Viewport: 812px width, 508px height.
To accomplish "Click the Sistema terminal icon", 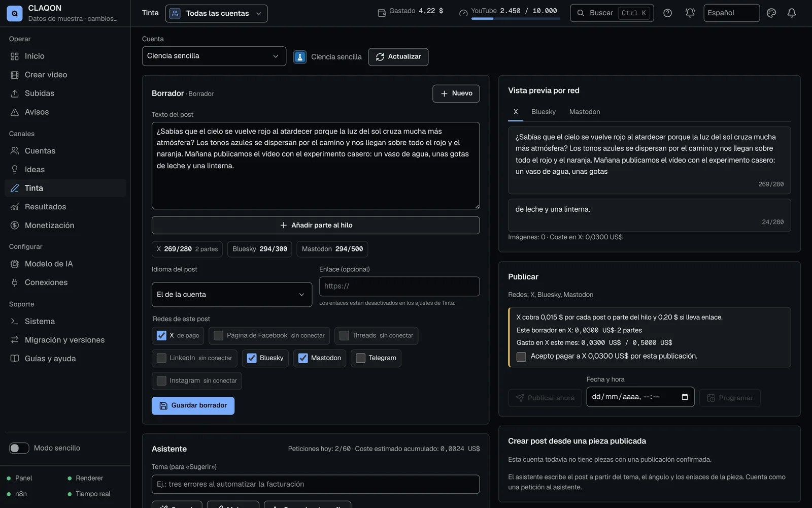I will click(x=15, y=322).
